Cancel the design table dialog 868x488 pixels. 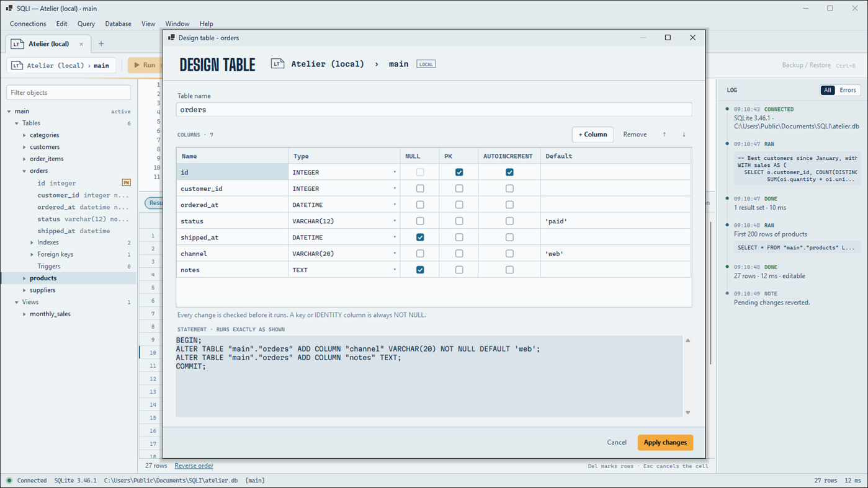pyautogui.click(x=617, y=443)
